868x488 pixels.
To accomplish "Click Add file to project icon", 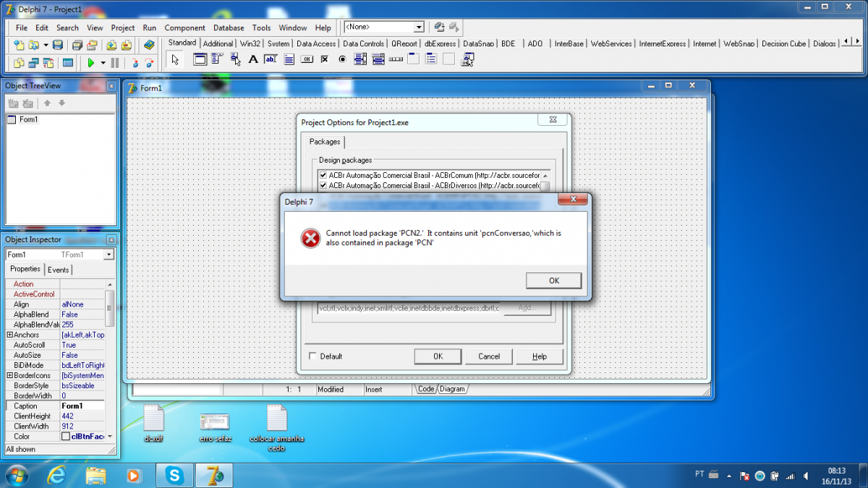I will (112, 45).
